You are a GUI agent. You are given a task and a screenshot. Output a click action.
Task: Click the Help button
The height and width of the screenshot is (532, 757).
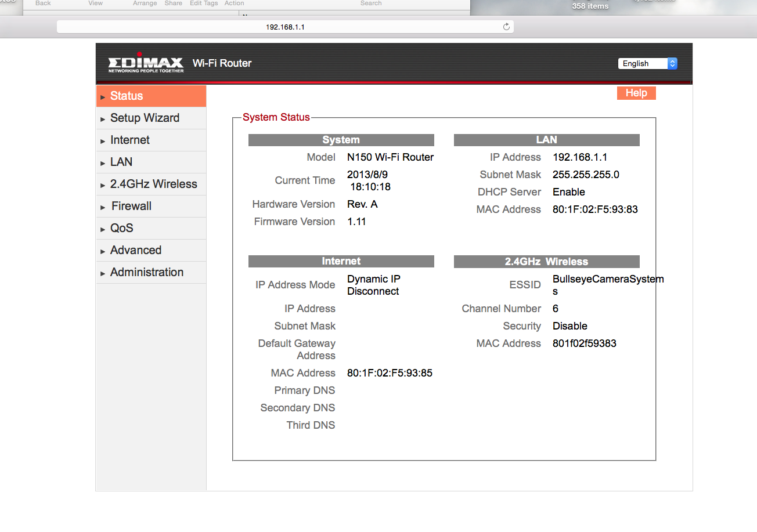636,93
